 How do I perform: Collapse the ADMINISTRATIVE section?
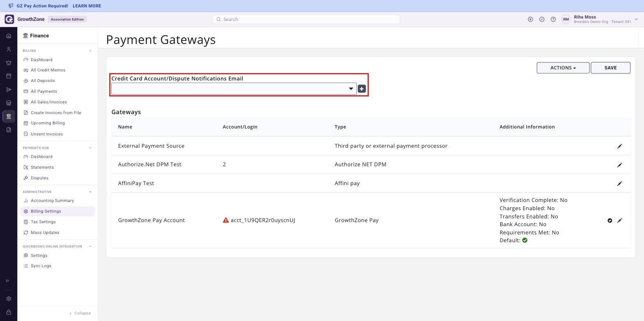90,192
